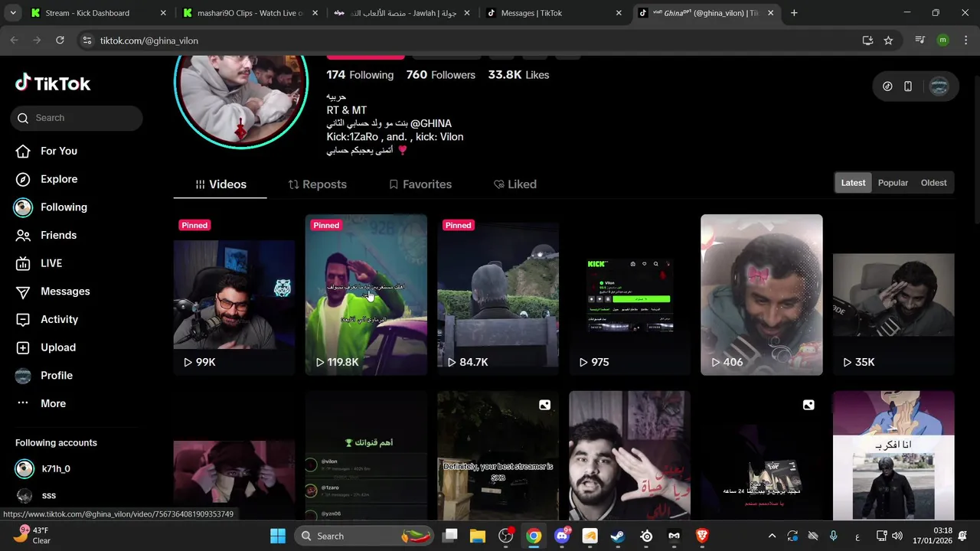
Task: Open Chrome three-dot menu
Action: click(965, 41)
